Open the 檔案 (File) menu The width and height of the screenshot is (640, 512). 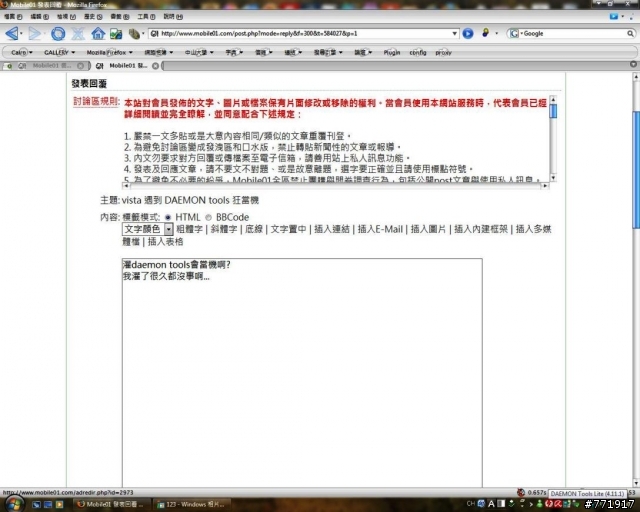pyautogui.click(x=13, y=17)
